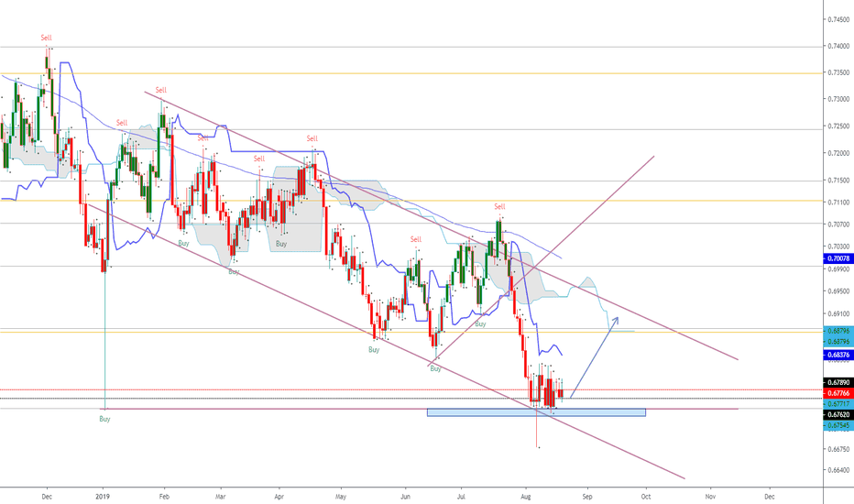Select the light-blue 0.67545 price tag

tap(838, 425)
